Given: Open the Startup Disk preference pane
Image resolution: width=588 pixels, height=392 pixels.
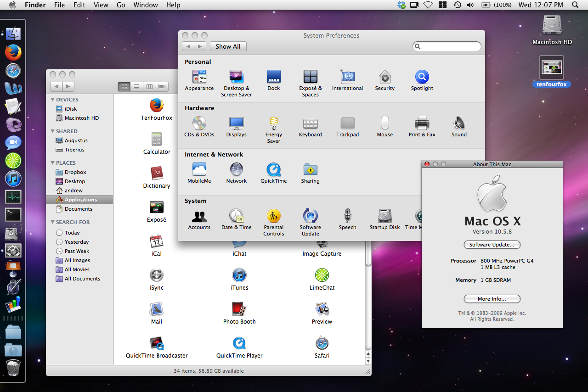Looking at the screenshot, I should coord(384,216).
